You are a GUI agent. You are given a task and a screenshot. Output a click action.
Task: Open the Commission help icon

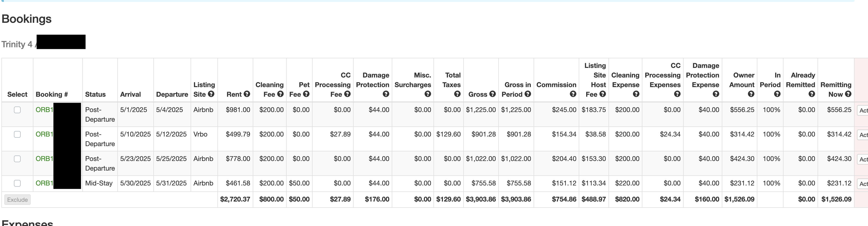click(x=573, y=94)
